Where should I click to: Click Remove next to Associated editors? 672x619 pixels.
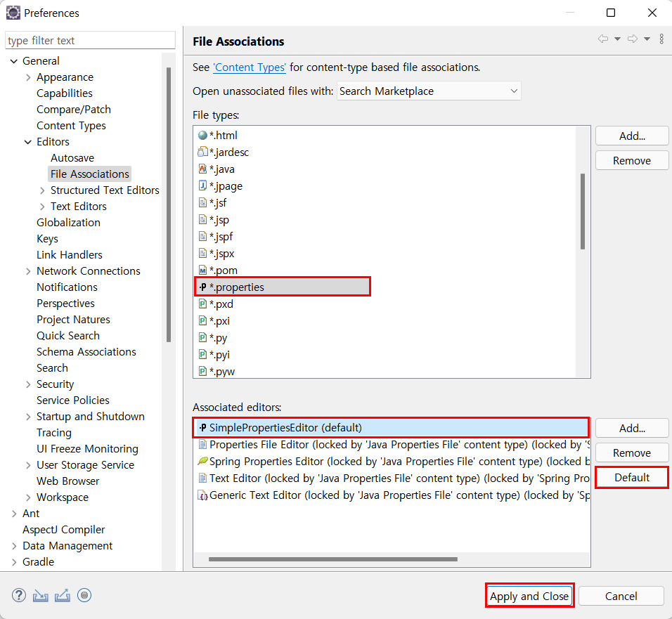(632, 452)
